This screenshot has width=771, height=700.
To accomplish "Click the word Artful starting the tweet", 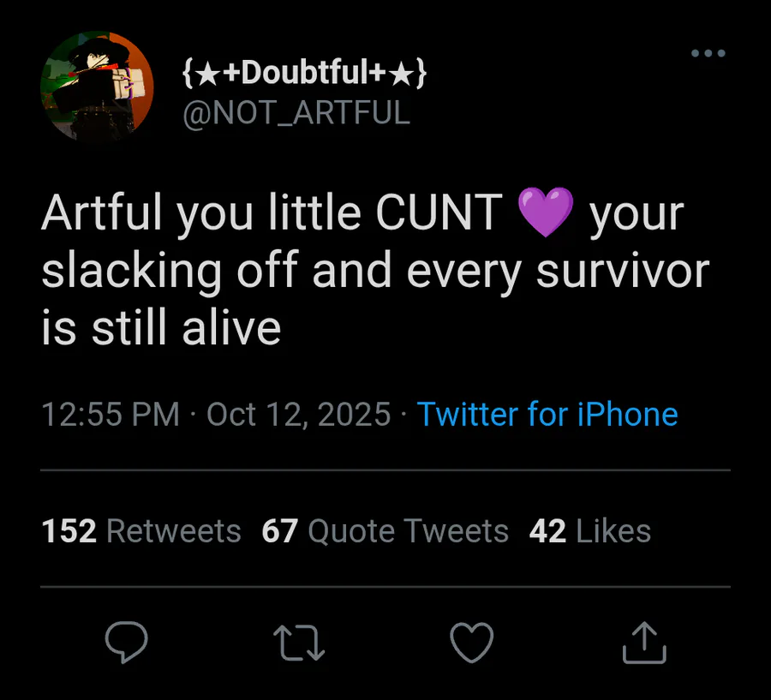I will coord(103,213).
